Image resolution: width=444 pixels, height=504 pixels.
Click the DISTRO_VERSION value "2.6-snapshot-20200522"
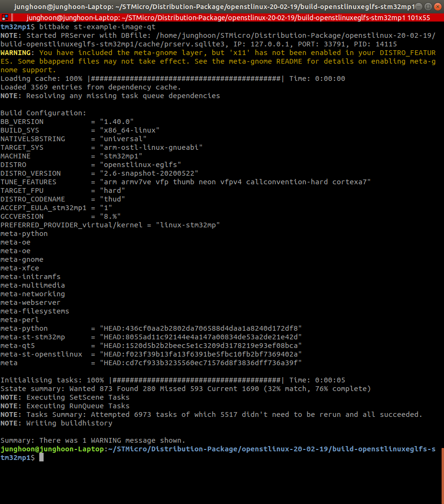(x=149, y=173)
